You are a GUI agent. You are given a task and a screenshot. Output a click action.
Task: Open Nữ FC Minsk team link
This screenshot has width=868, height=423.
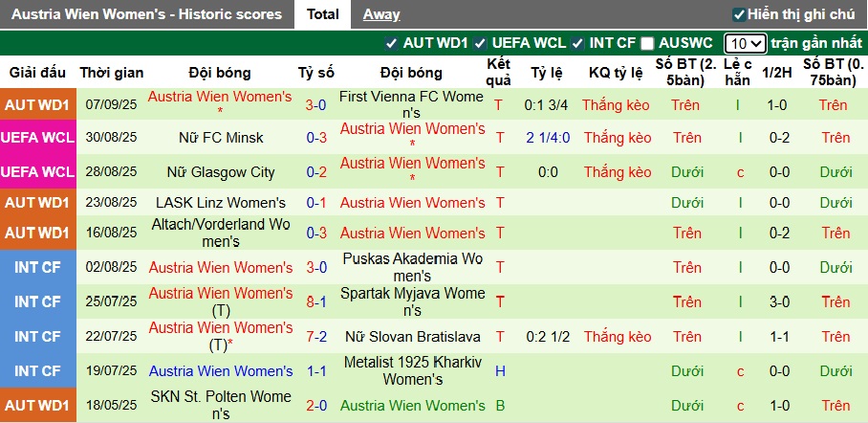pos(221,138)
